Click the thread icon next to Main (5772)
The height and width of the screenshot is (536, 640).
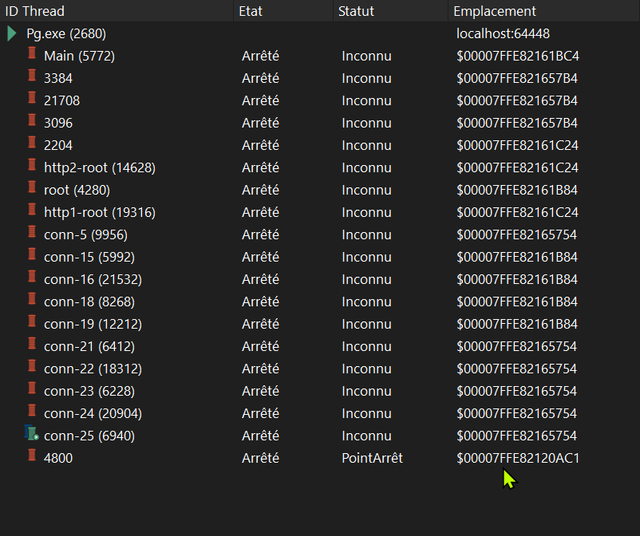click(x=32, y=53)
